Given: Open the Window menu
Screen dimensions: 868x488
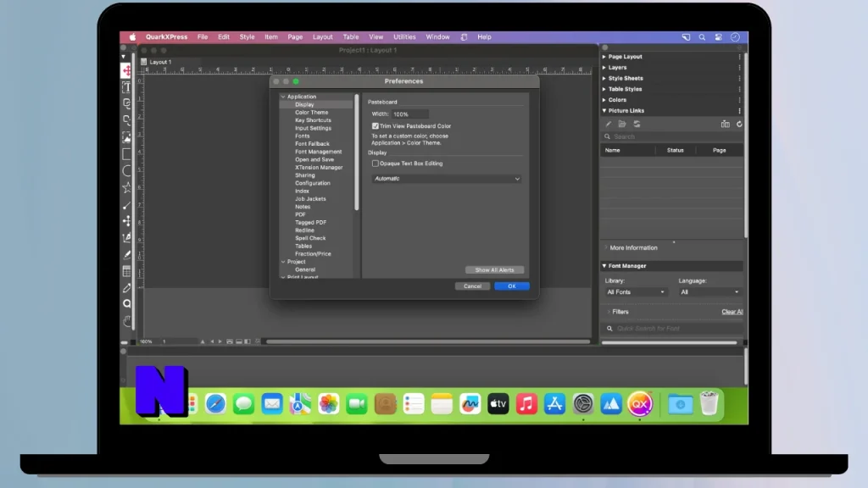Looking at the screenshot, I should coord(437,37).
